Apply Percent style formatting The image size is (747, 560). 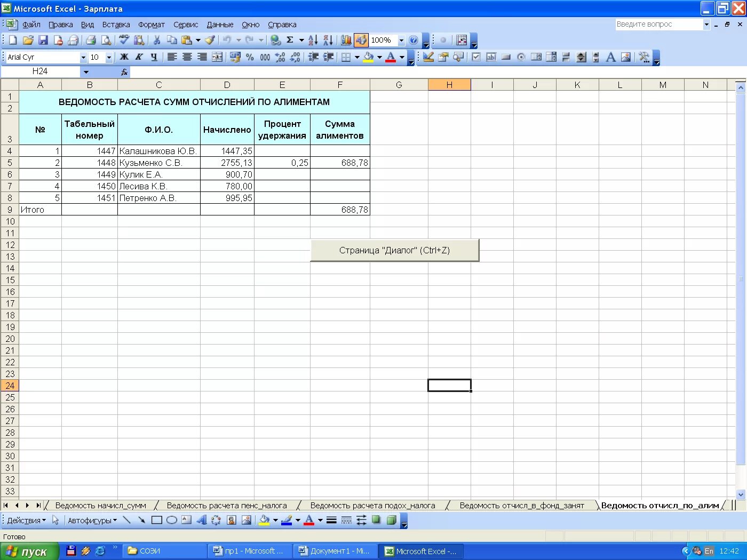(250, 57)
